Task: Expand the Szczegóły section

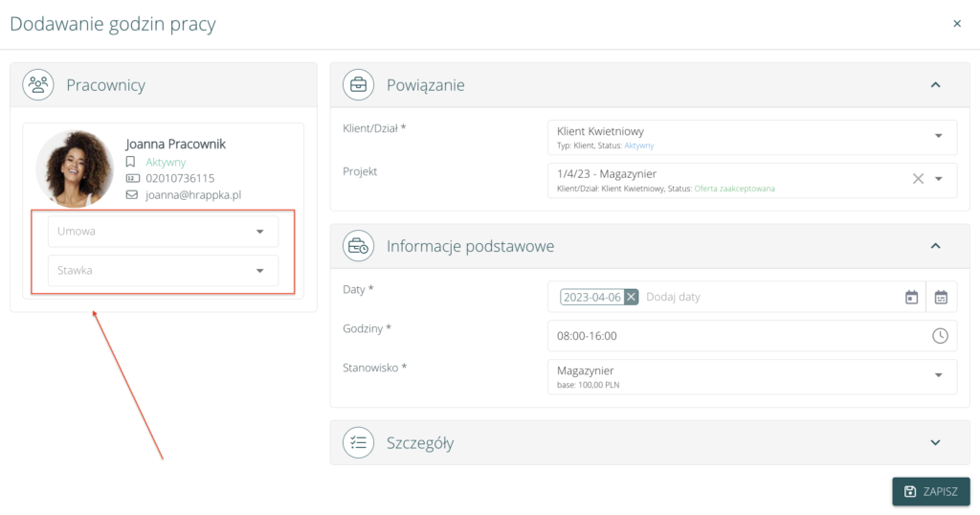Action: [x=935, y=442]
